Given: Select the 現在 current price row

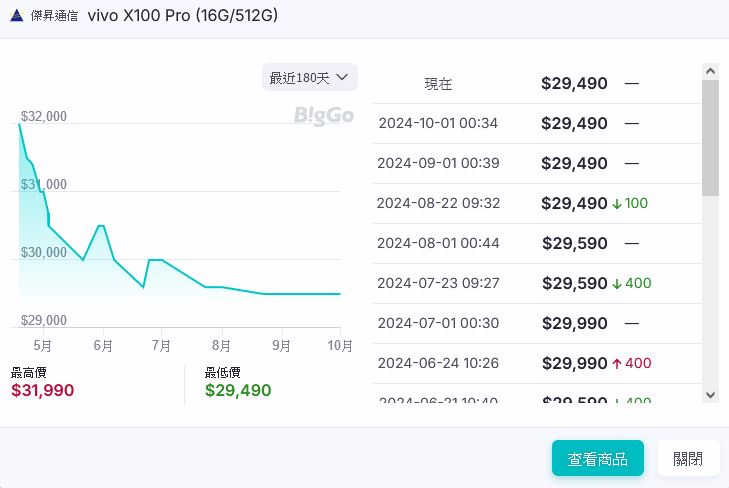Looking at the screenshot, I should (x=536, y=84).
